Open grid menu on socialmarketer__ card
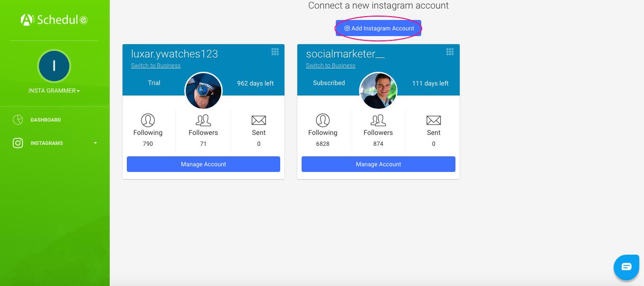Image resolution: width=644 pixels, height=286 pixels. pos(450,52)
